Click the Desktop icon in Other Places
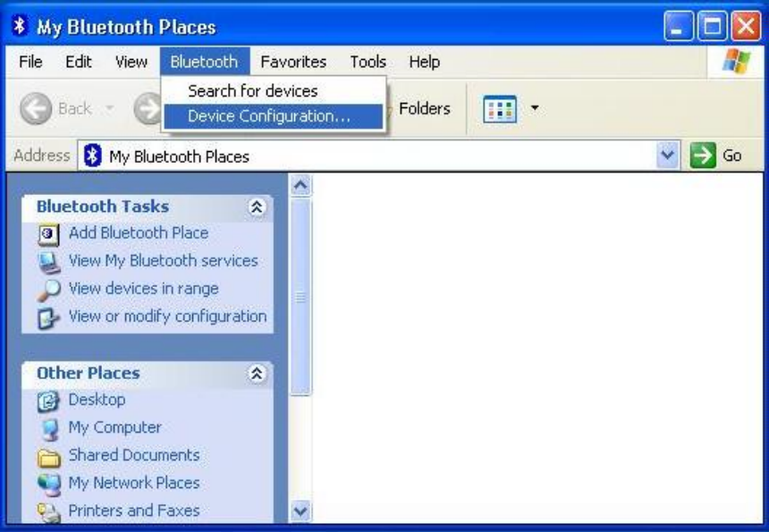769x532 pixels. (x=48, y=401)
